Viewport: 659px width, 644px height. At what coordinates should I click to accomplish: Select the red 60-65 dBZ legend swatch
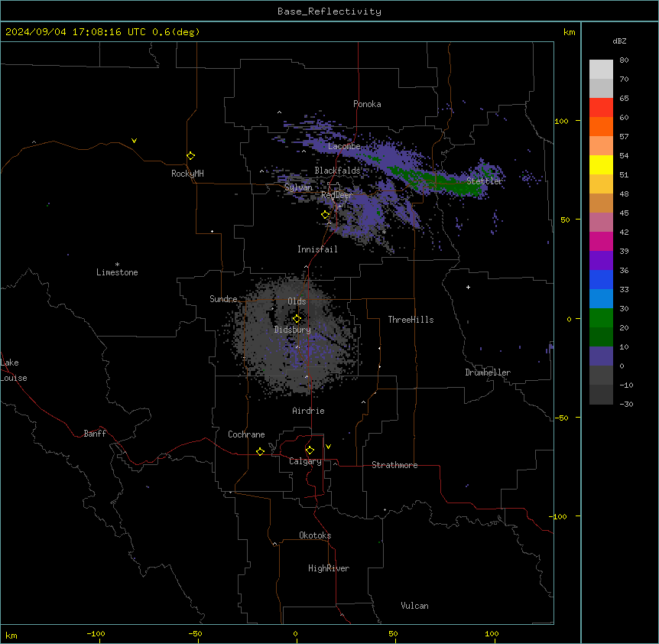click(601, 107)
